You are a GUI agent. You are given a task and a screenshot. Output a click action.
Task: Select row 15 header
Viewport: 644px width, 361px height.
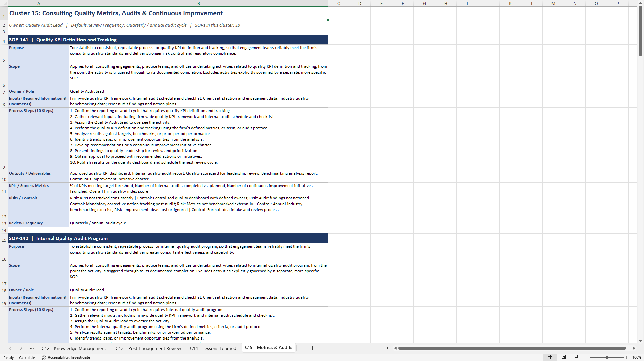[x=4, y=238]
